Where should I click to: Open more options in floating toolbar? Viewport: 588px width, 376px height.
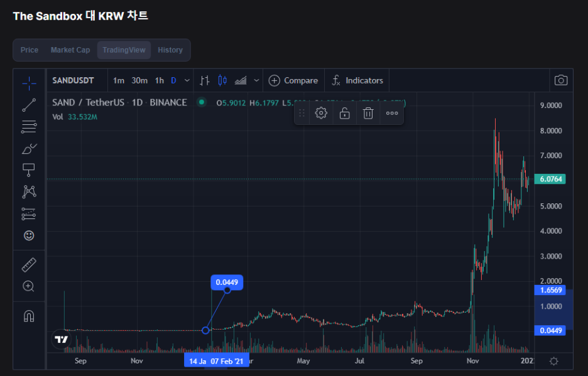(x=392, y=113)
